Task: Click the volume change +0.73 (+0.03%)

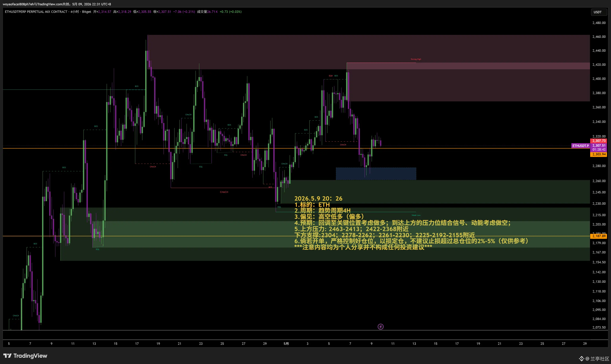Action: pos(231,11)
